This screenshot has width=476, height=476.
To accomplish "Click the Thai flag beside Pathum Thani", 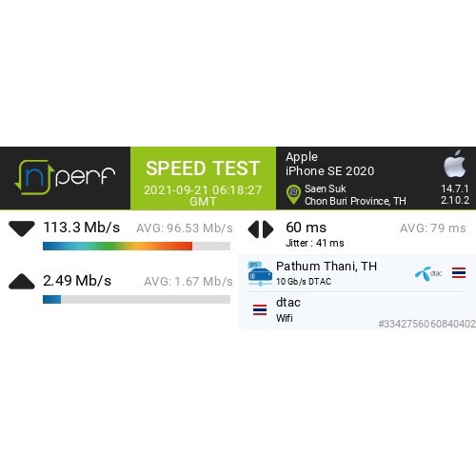I will [x=459, y=273].
